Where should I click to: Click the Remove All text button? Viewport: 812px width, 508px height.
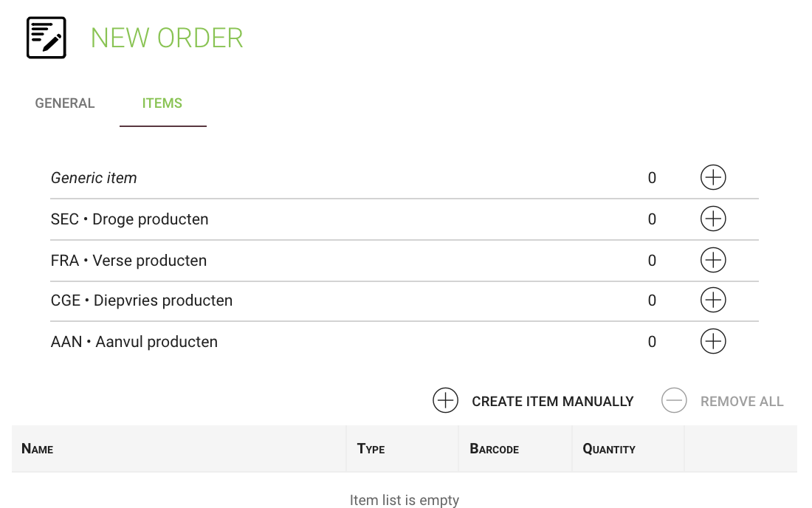pos(742,402)
